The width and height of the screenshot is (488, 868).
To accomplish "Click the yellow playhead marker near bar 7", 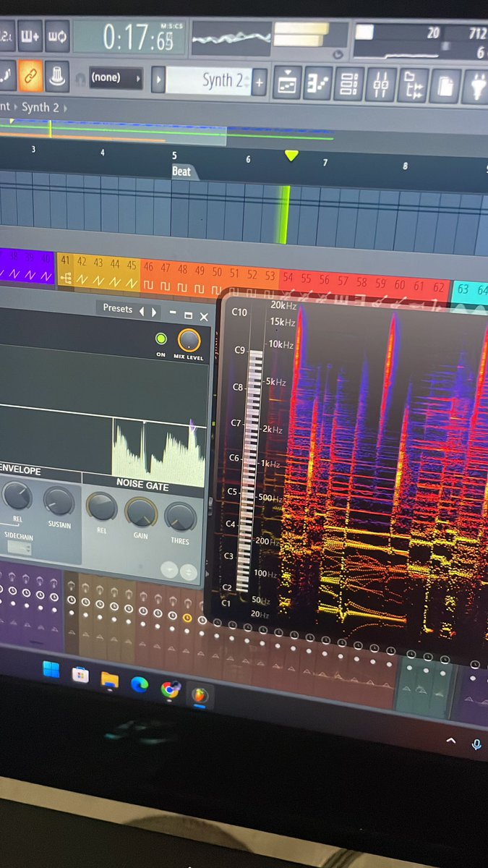I will pyautogui.click(x=291, y=155).
